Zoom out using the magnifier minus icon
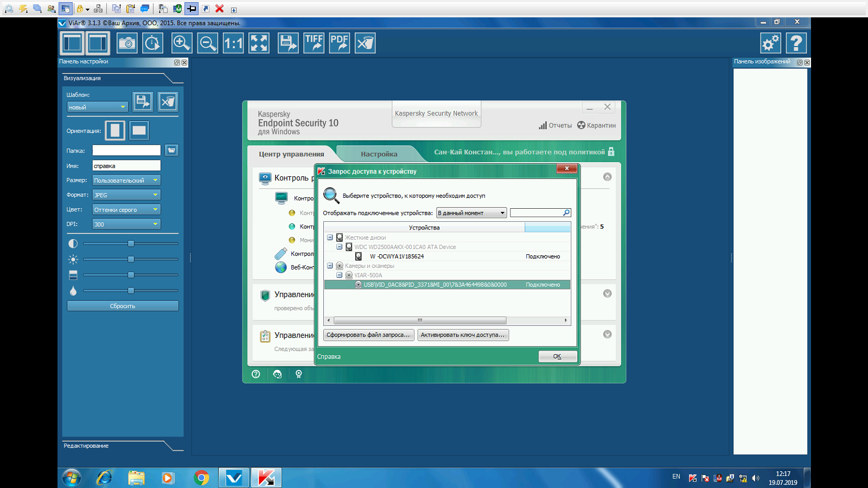 click(207, 43)
